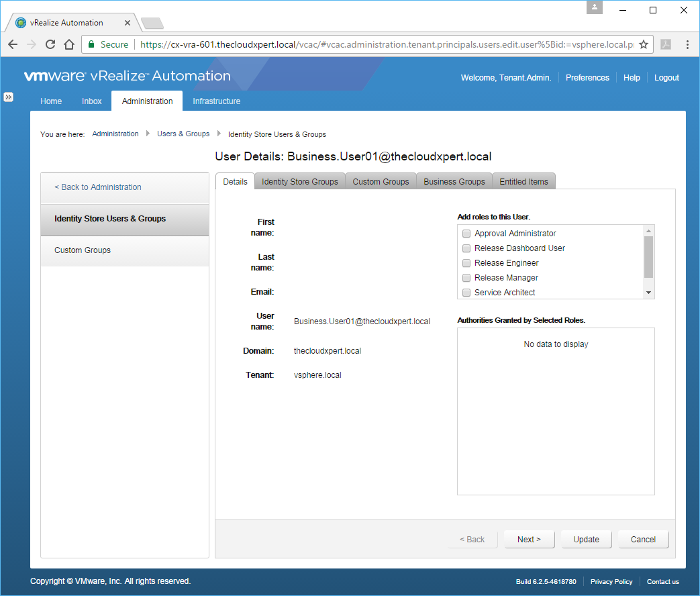The image size is (700, 596).
Task: Check the Release Engineer role
Action: pos(466,263)
